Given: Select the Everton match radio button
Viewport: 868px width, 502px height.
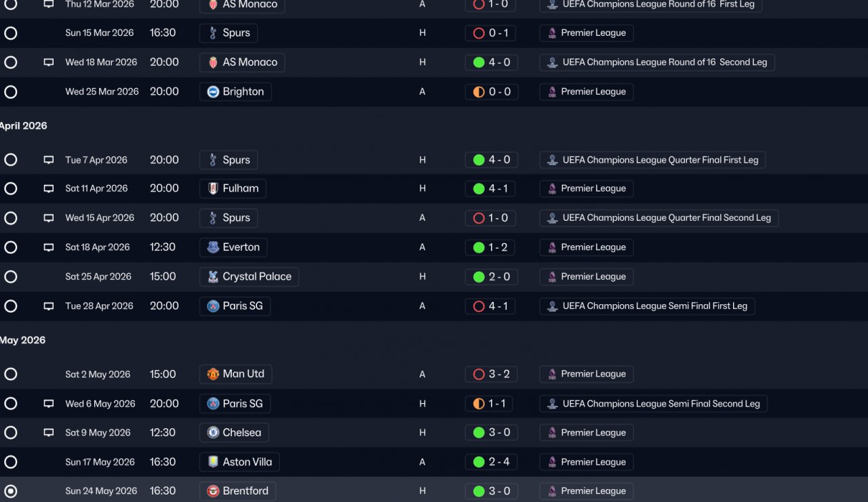Looking at the screenshot, I should pyautogui.click(x=11, y=247).
